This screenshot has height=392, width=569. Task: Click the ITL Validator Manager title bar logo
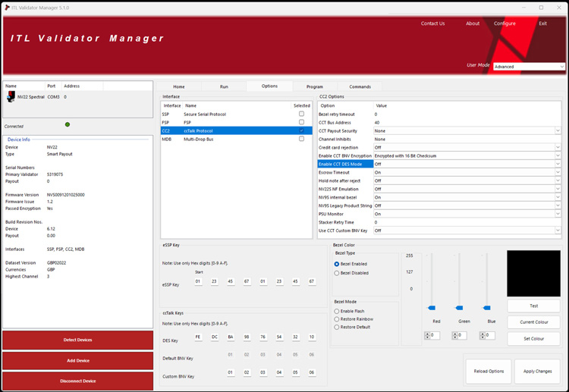click(7, 7)
